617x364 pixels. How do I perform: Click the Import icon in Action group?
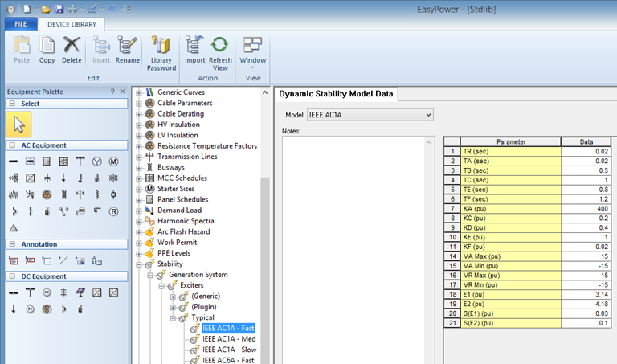(194, 45)
